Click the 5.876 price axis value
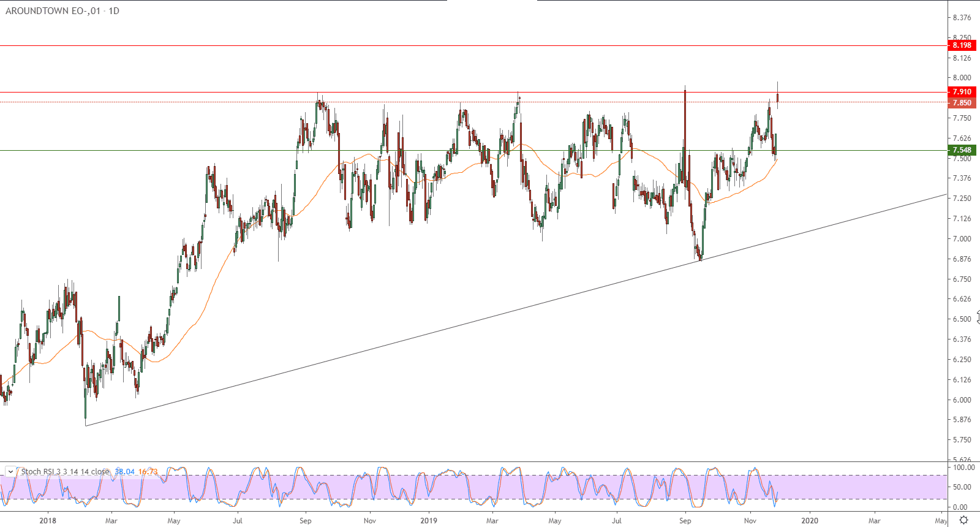This screenshot has height=527, width=980. click(x=962, y=420)
